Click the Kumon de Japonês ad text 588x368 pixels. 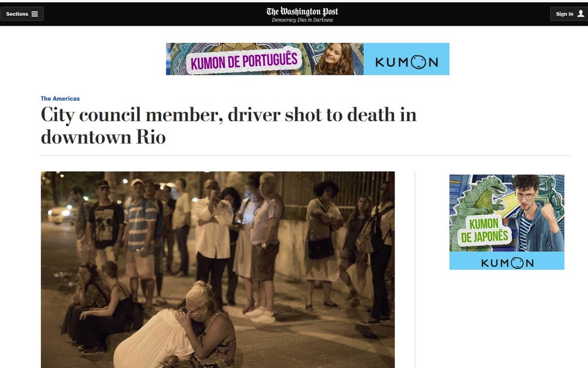click(x=484, y=230)
